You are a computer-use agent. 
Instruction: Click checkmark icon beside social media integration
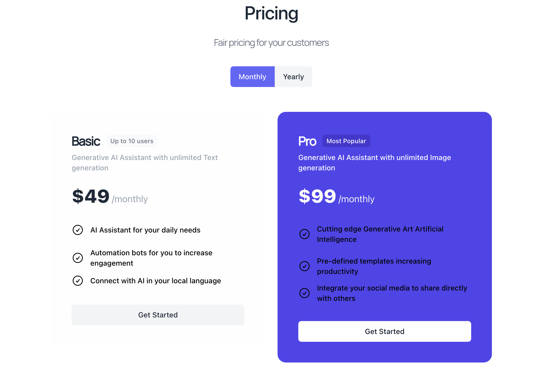point(305,293)
